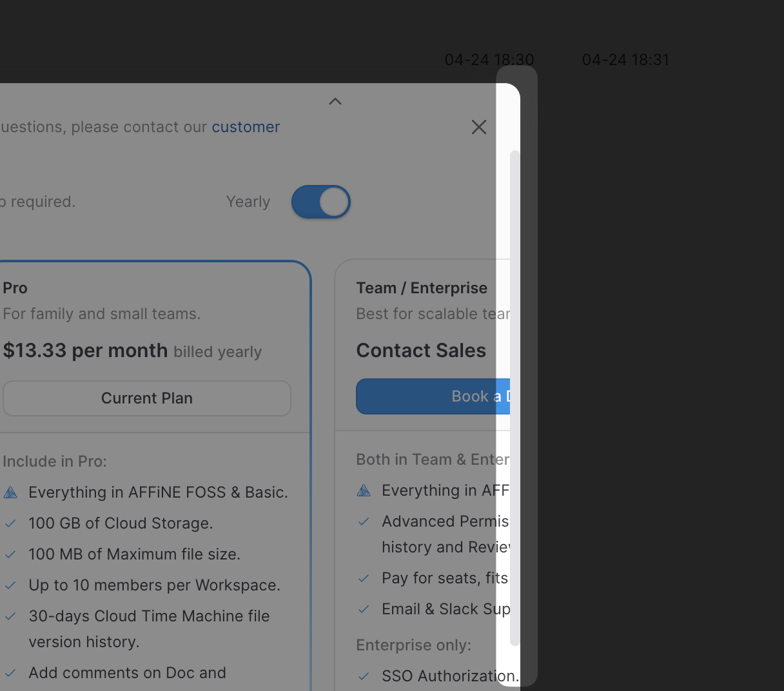Viewport: 784px width, 691px height.
Task: Click the checkmark beside Email & Slack Support
Action: (364, 609)
